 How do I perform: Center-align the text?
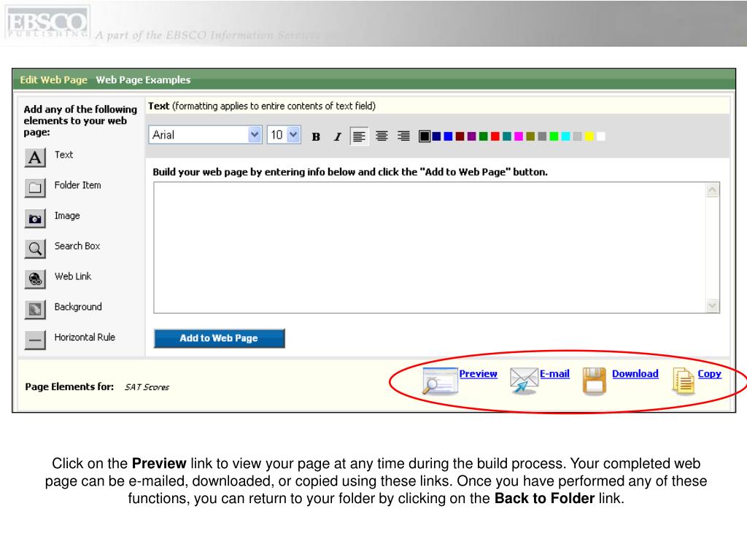[x=382, y=136]
